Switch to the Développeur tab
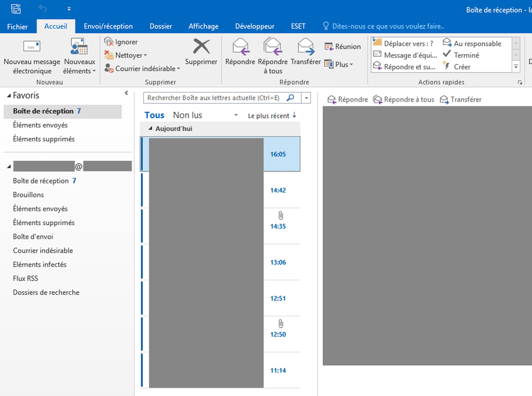 pyautogui.click(x=255, y=26)
